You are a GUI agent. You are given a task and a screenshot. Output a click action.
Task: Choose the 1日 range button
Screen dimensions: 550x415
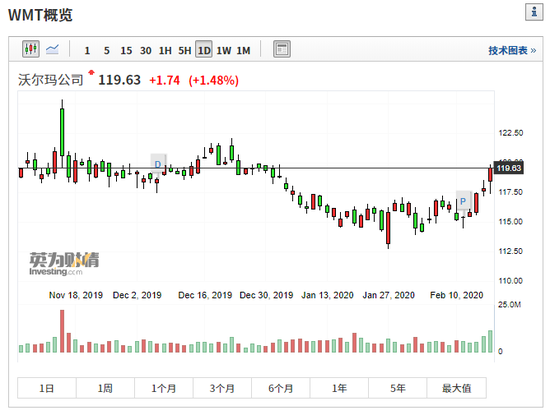coord(47,388)
